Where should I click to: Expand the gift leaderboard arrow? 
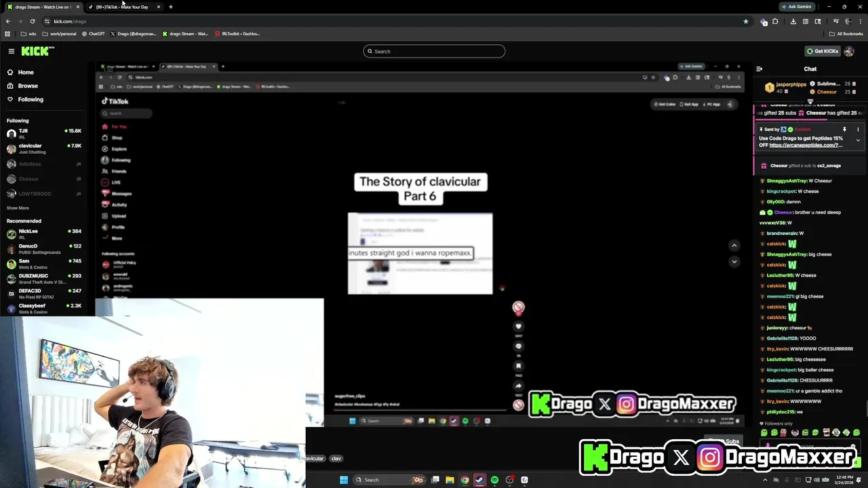click(810, 102)
